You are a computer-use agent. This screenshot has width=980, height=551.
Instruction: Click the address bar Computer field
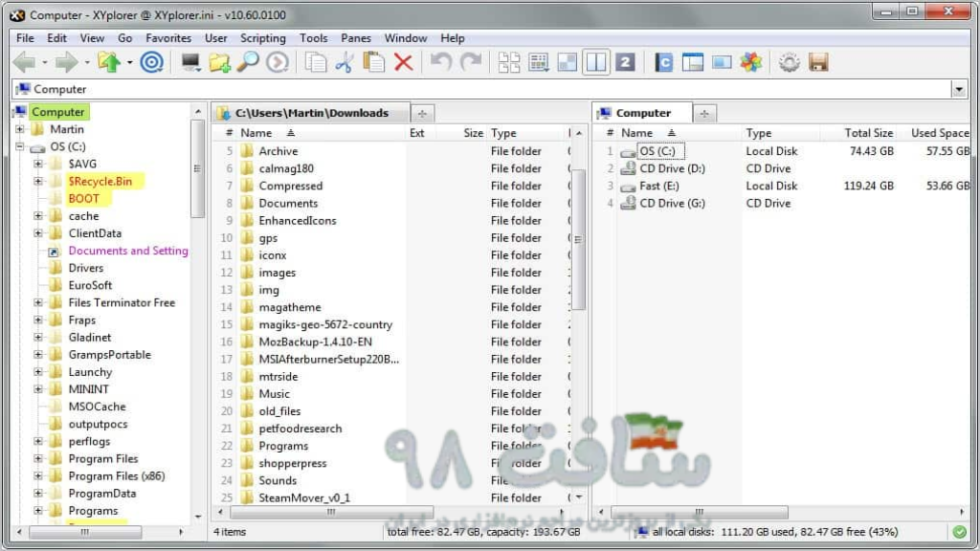point(481,89)
